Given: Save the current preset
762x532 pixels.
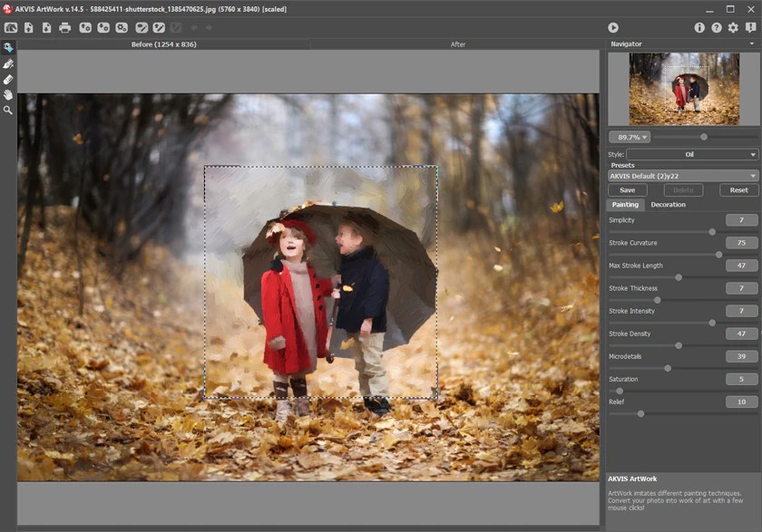Looking at the screenshot, I should (627, 190).
